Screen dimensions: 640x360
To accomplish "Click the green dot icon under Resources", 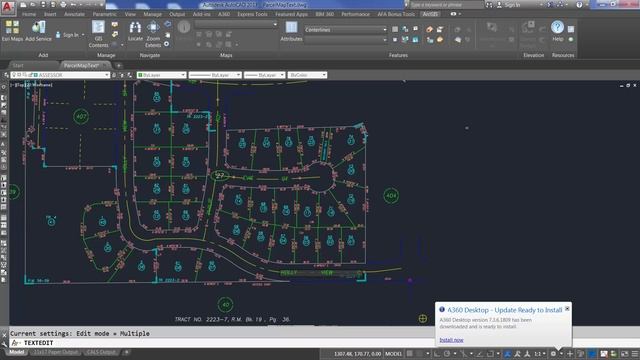I will 571,40.
